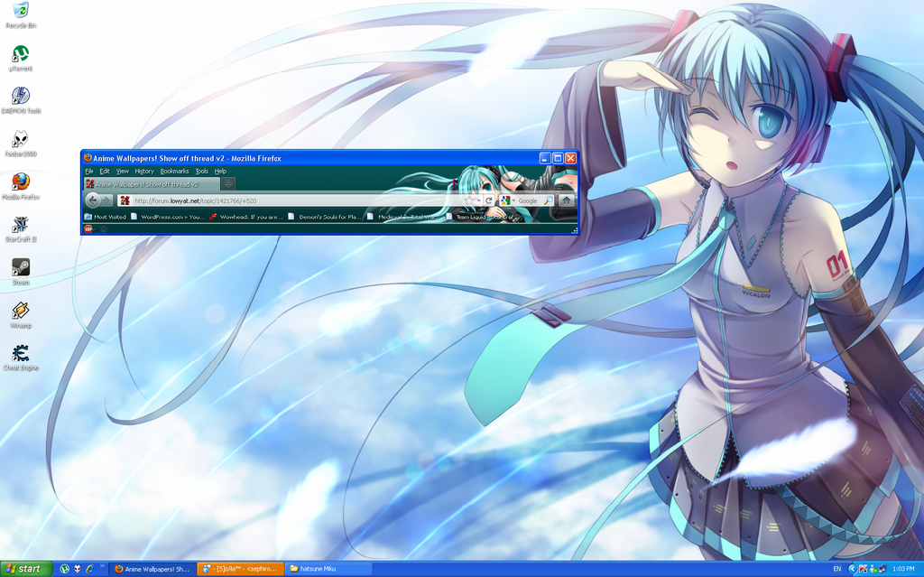Open the Tools menu
Viewport: 924px width, 577px height.
pos(201,171)
